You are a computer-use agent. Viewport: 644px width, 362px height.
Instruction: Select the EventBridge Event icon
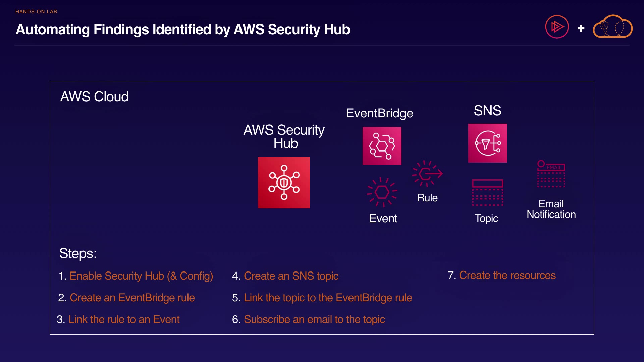(382, 192)
